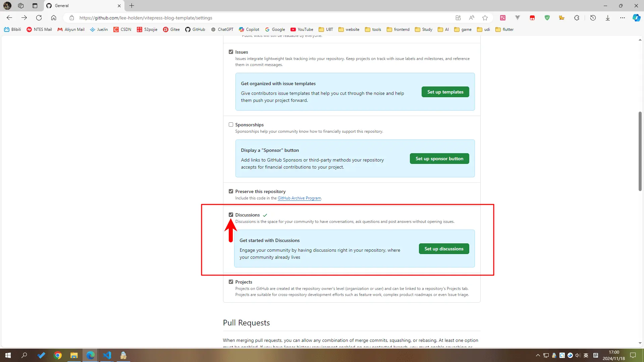Click the home page icon

pyautogui.click(x=54, y=18)
